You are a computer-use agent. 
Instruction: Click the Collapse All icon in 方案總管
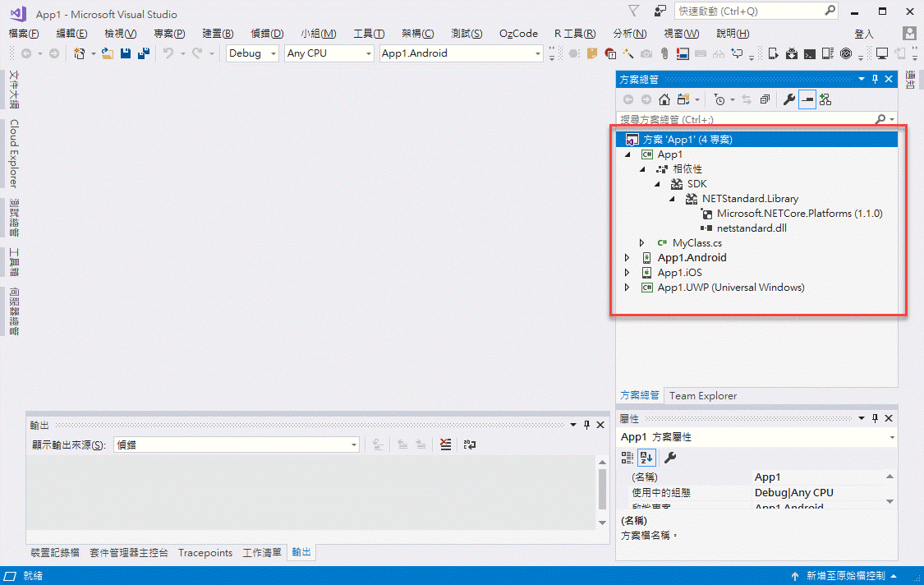(765, 99)
